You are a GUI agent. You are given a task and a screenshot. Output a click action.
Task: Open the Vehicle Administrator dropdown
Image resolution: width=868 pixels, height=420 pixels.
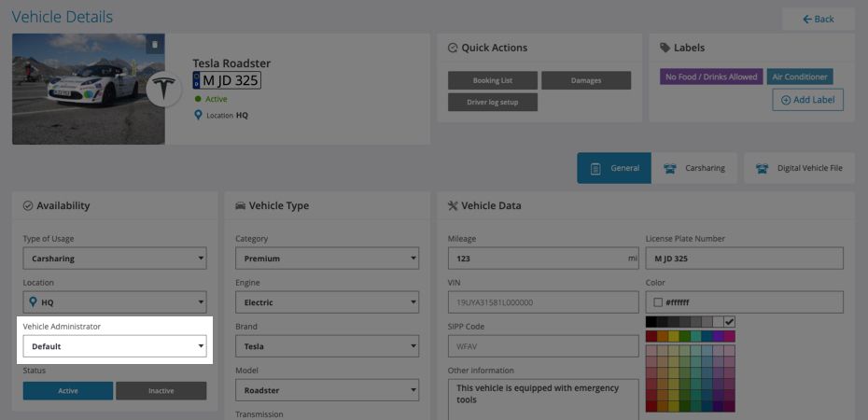coord(115,346)
